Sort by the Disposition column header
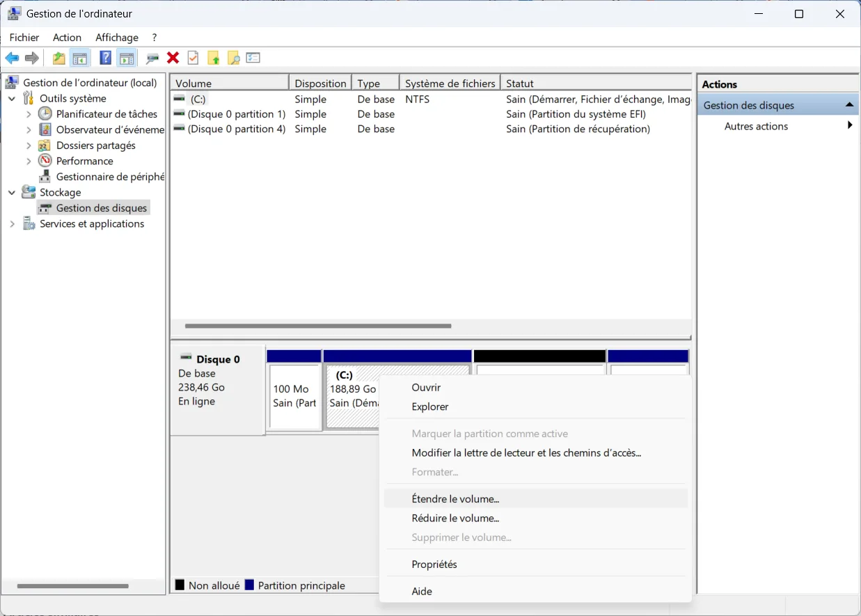The height and width of the screenshot is (616, 861). [x=320, y=83]
